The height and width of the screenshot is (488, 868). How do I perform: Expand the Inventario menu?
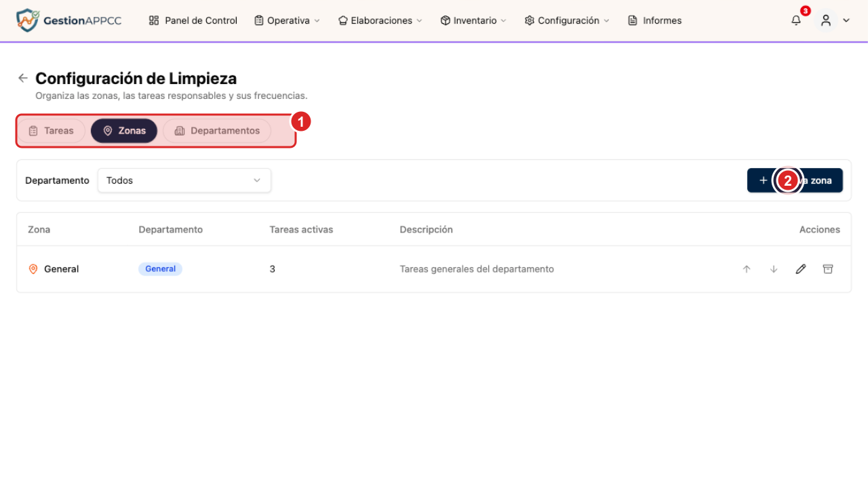point(473,20)
